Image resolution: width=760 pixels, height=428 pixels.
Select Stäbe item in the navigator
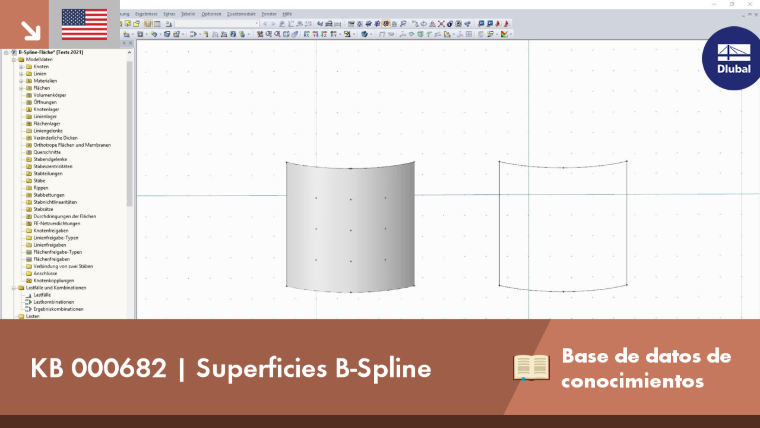click(x=39, y=181)
